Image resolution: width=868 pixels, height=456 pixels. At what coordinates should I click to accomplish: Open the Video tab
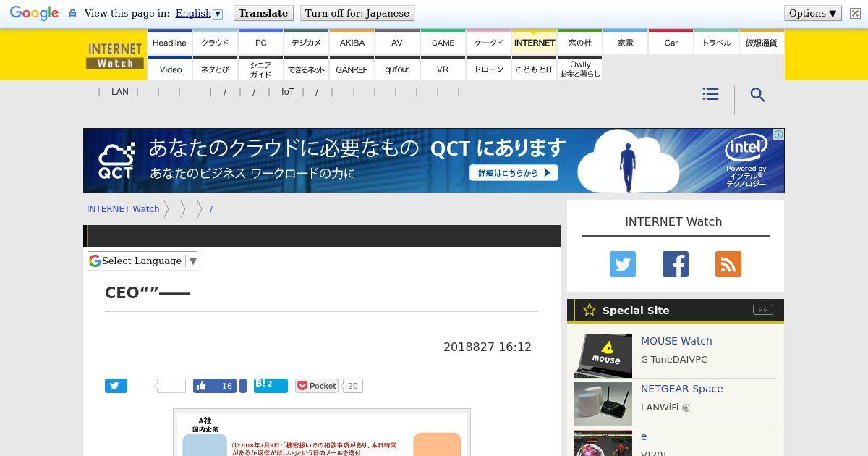pyautogui.click(x=169, y=69)
